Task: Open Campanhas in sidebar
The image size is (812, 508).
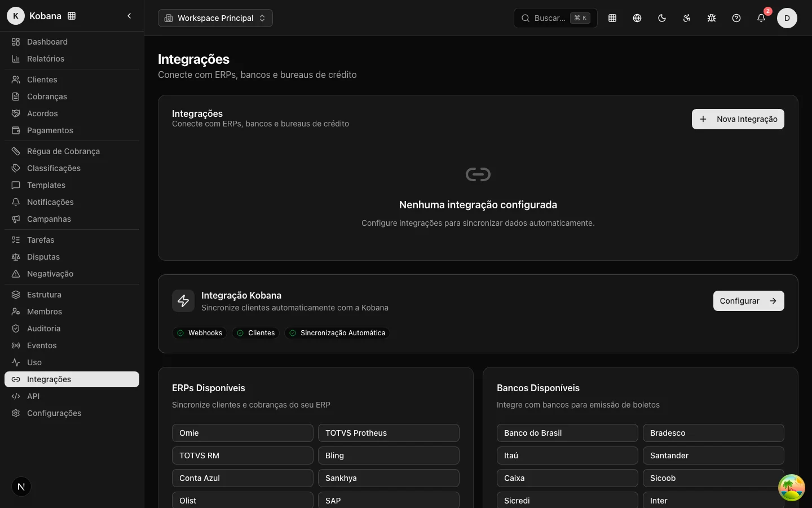Action: click(x=72, y=219)
